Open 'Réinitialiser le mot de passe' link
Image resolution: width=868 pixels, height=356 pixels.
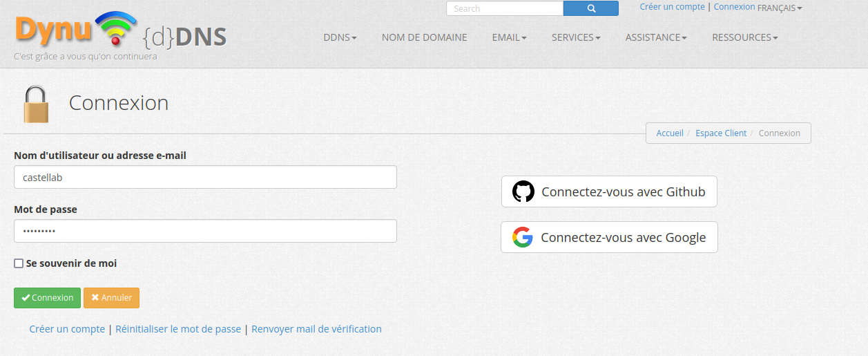[x=178, y=329]
